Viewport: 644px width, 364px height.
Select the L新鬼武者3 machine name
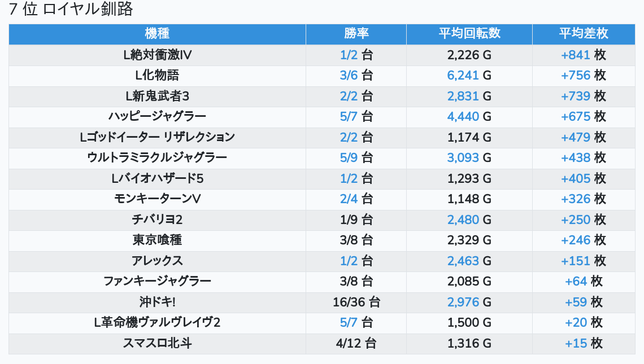coord(157,96)
